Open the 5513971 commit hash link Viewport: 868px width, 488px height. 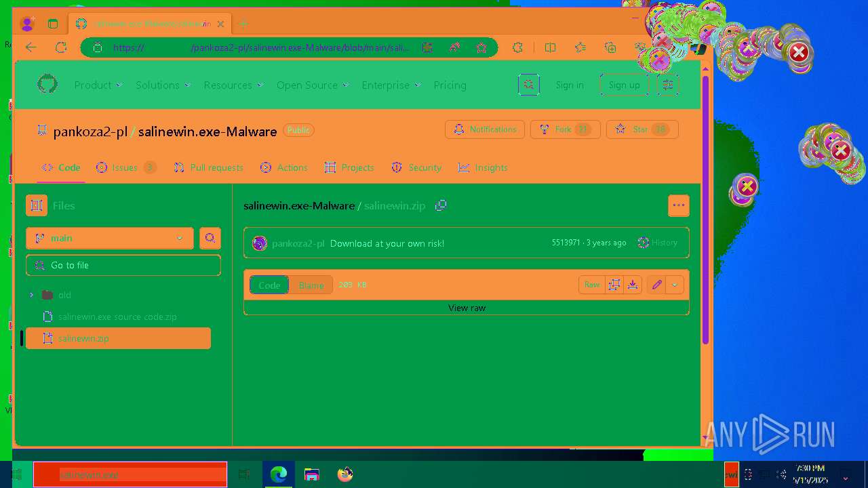pos(566,243)
